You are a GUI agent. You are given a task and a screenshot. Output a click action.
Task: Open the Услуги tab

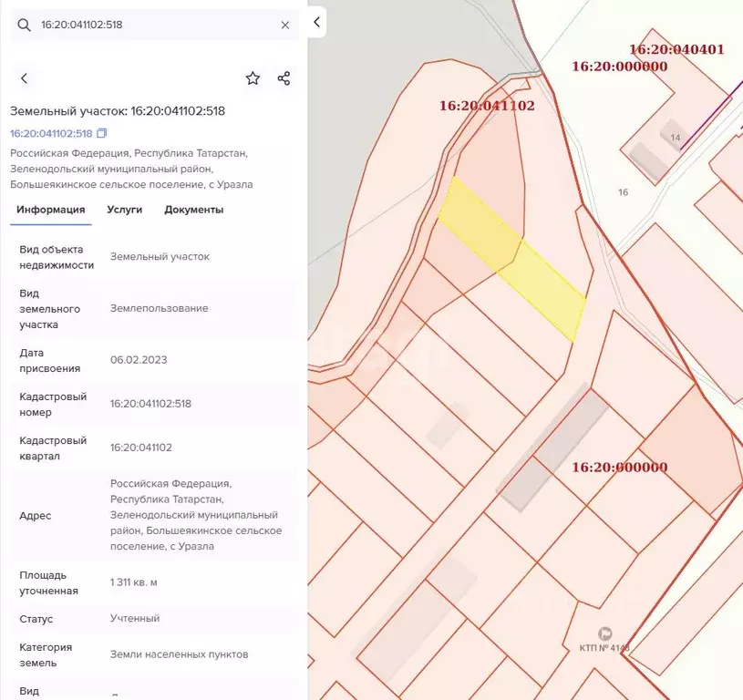124,210
